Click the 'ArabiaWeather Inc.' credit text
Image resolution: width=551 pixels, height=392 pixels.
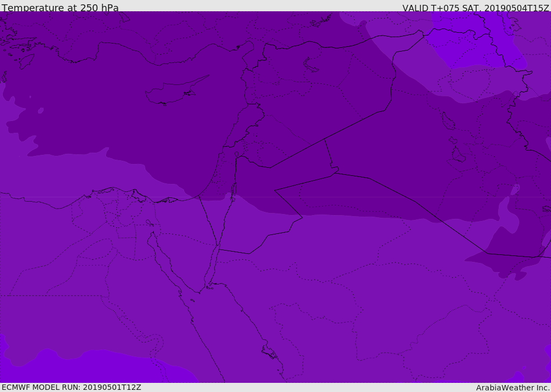tap(513, 388)
